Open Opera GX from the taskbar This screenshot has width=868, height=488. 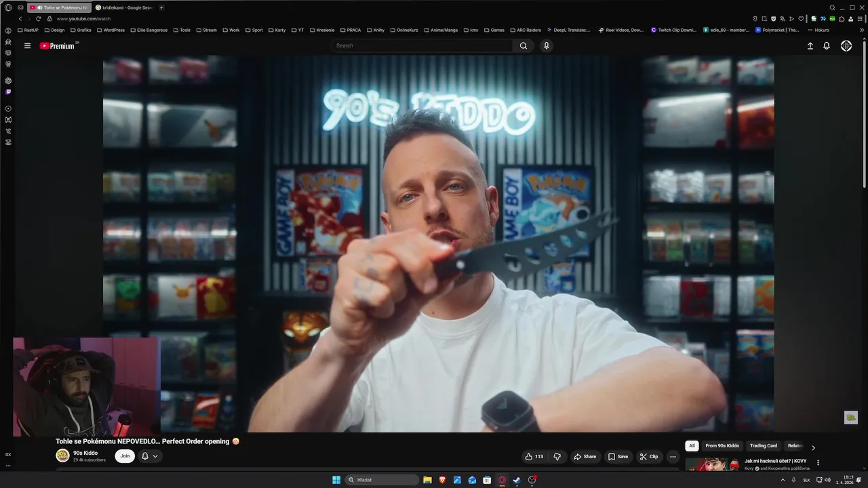pyautogui.click(x=502, y=480)
